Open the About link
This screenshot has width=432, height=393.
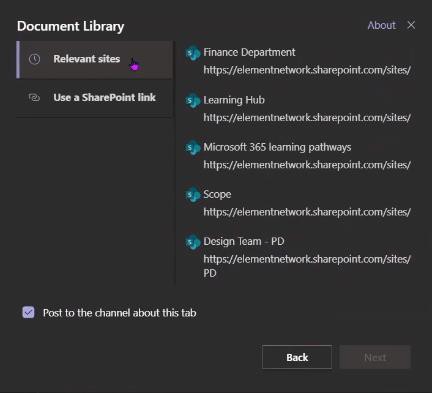(x=381, y=25)
